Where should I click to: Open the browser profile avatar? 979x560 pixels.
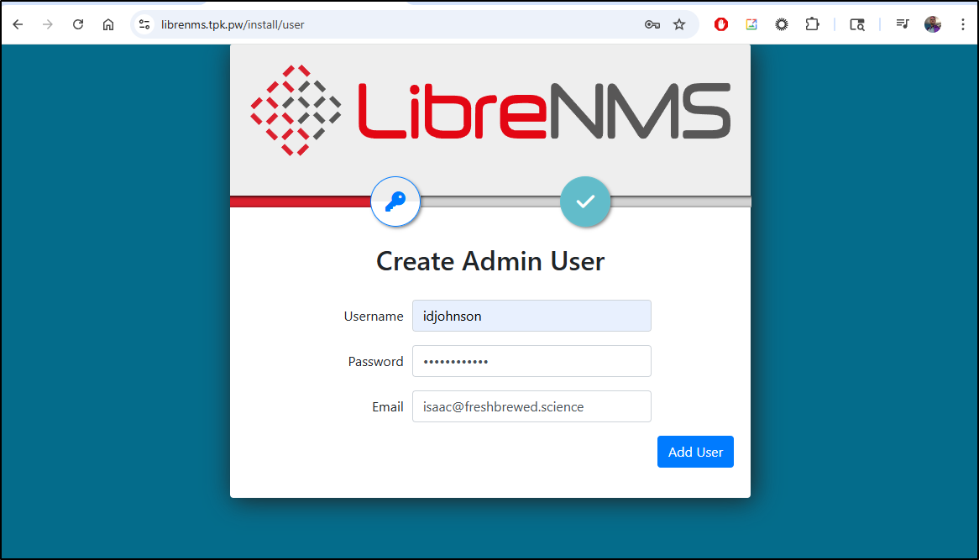[x=933, y=24]
